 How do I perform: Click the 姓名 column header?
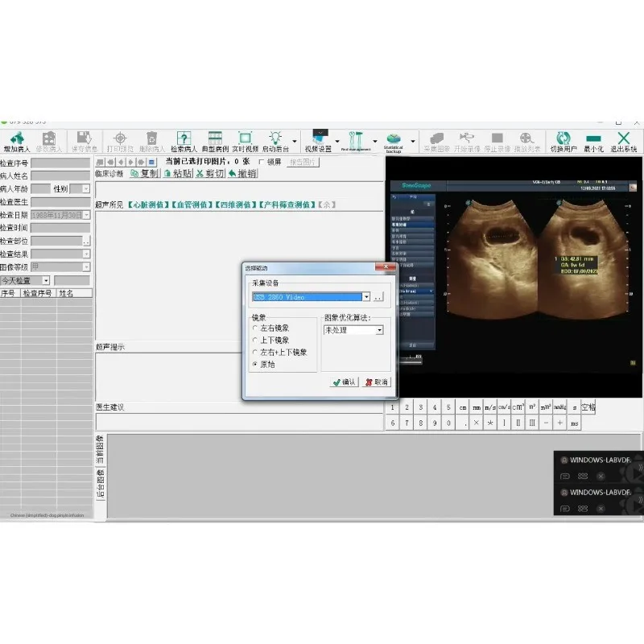(x=74, y=293)
